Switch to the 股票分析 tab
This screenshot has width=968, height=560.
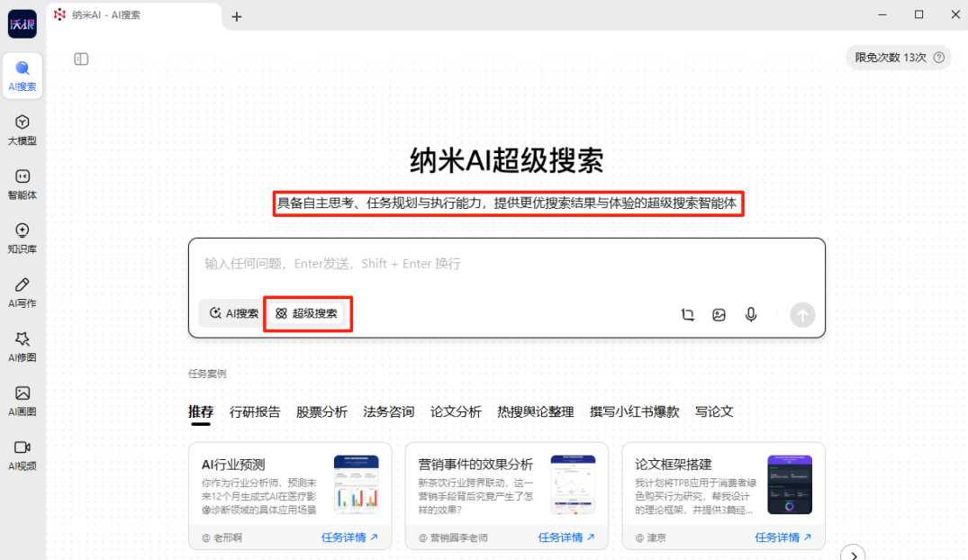pos(321,411)
